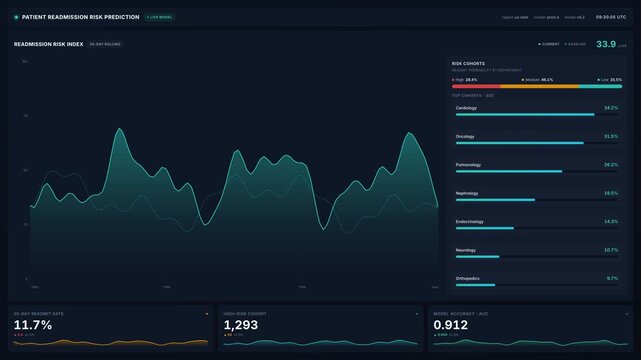Select the Neurology cohort row
Screen dimensions: 641x360
point(537,253)
